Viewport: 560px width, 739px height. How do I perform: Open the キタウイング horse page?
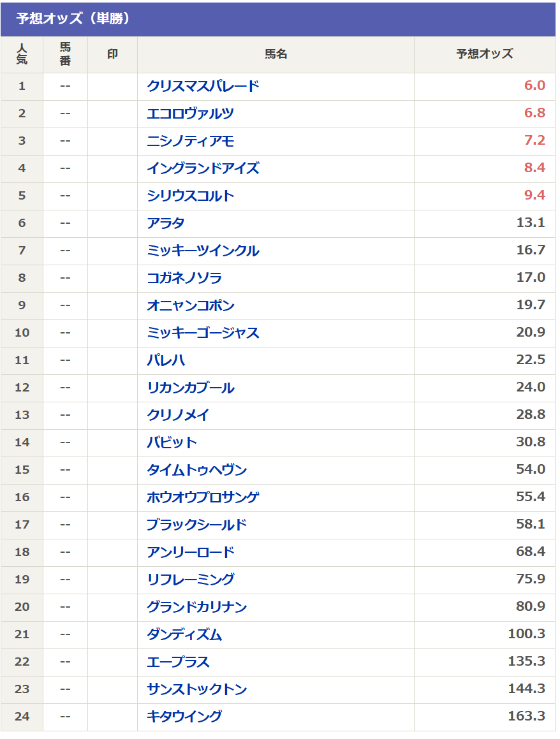pos(184,717)
